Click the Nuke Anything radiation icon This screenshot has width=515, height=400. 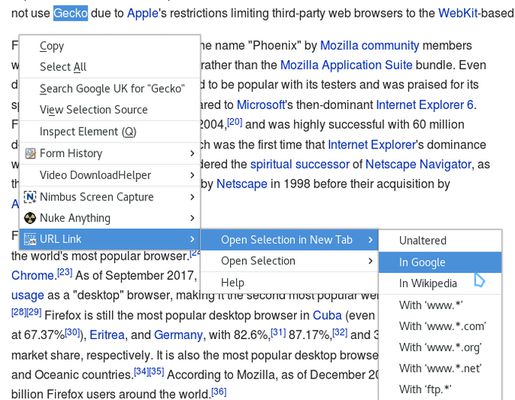coord(30,218)
